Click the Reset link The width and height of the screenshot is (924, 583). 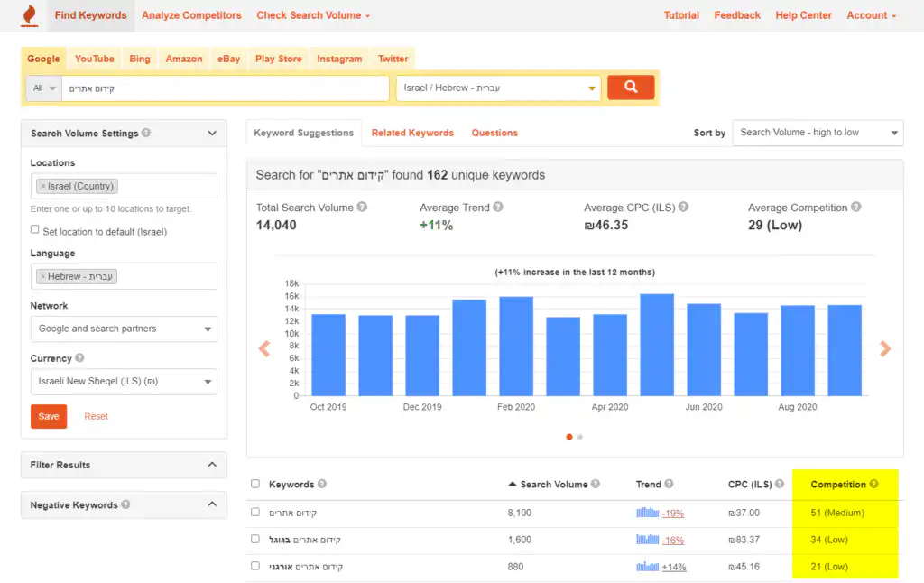(96, 416)
